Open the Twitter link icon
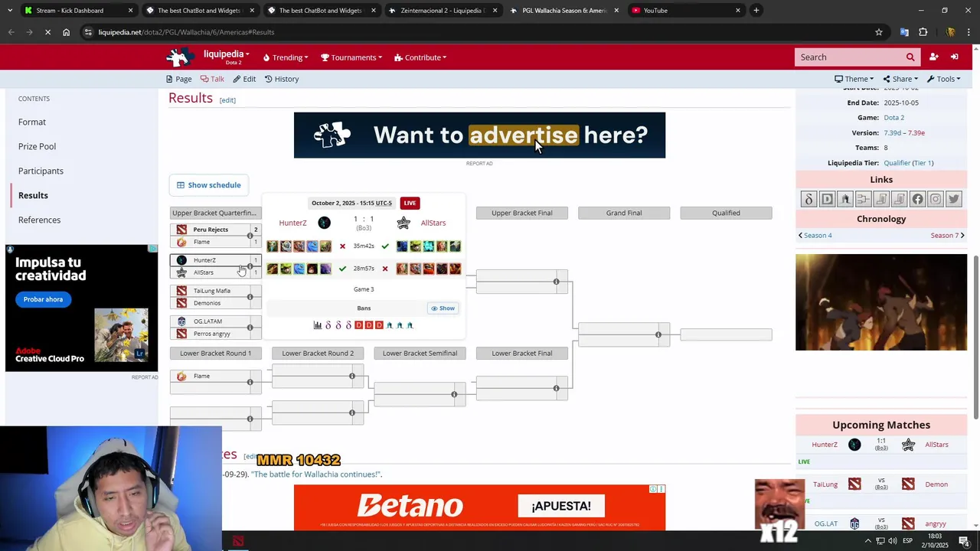The width and height of the screenshot is (980, 551). pos(954,199)
